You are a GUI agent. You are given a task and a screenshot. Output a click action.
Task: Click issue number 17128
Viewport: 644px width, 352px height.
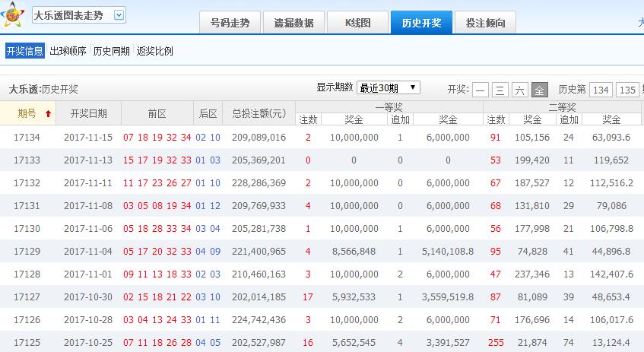[x=27, y=274]
